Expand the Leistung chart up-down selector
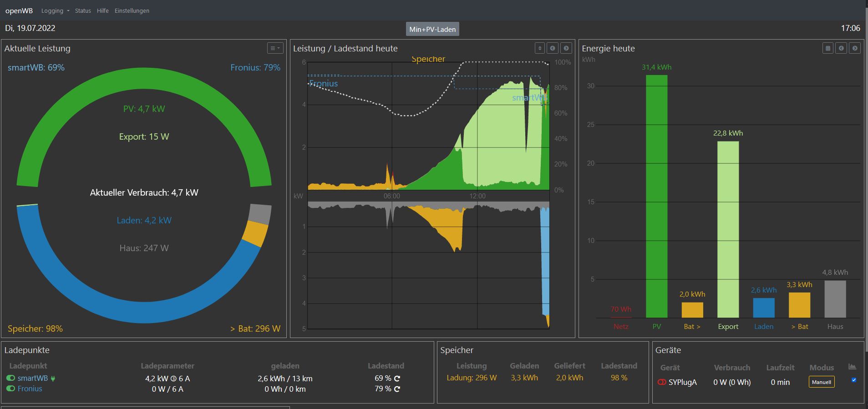 click(x=539, y=48)
